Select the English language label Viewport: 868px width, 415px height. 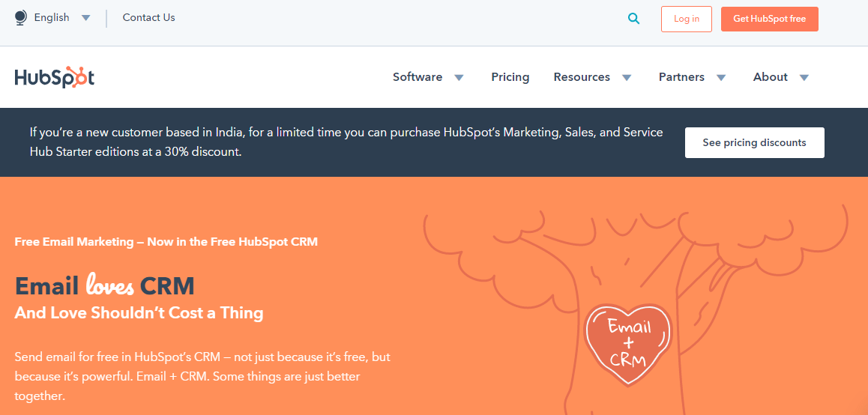point(52,18)
